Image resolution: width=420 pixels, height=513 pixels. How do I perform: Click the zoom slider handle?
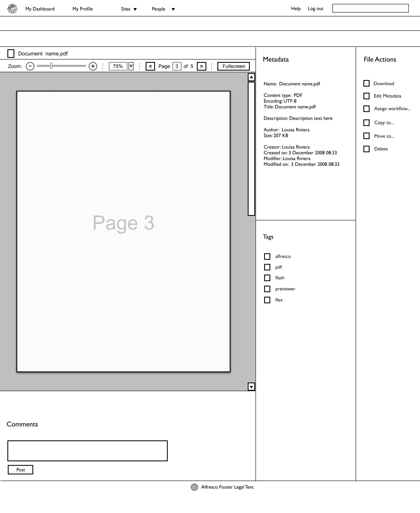(51, 66)
